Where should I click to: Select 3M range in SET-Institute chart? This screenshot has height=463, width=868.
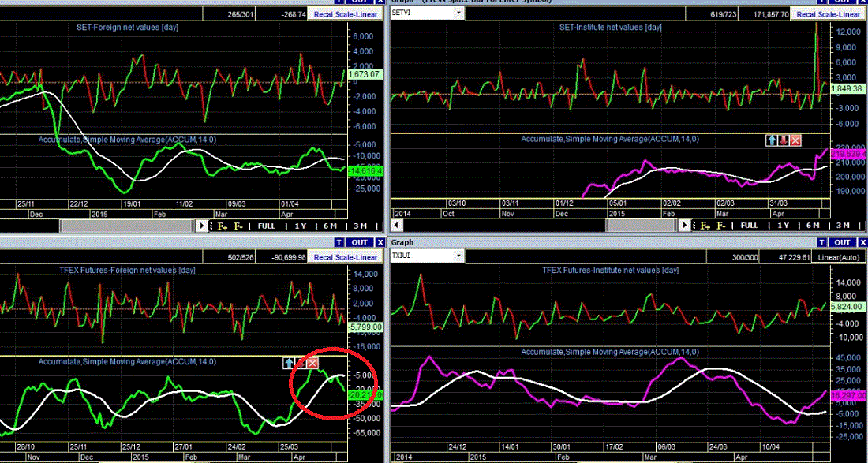point(842,225)
